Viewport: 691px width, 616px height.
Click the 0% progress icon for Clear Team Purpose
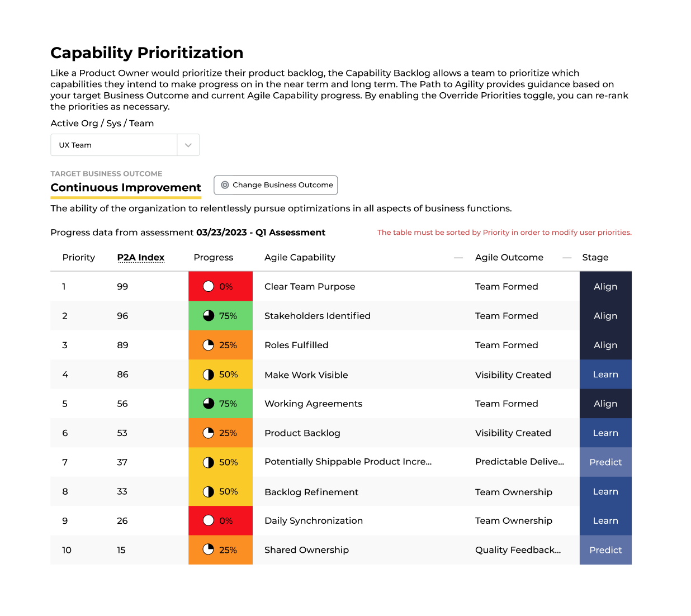[x=209, y=286]
